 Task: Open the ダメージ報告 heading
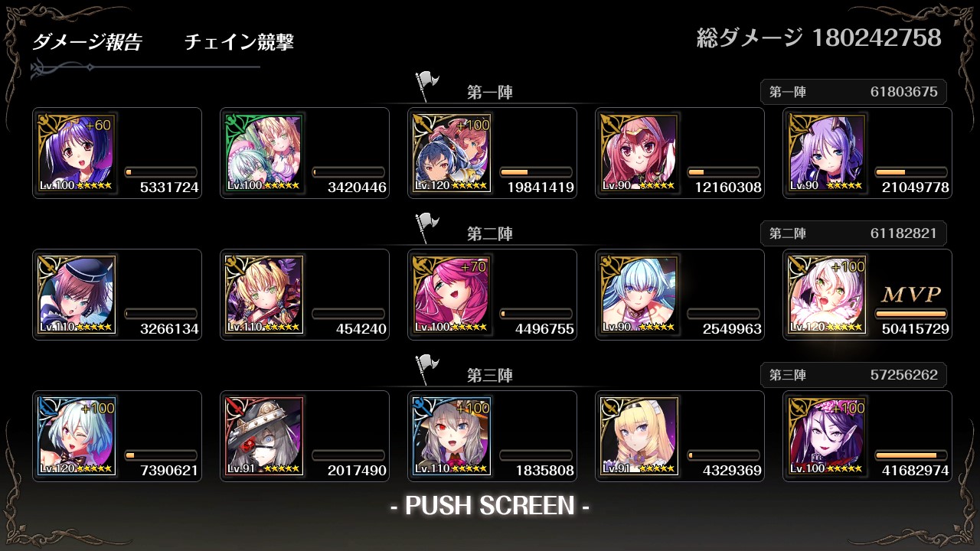click(87, 42)
